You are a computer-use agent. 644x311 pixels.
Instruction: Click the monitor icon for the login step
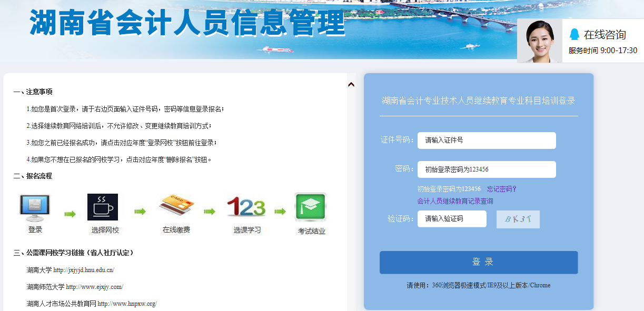coord(35,207)
